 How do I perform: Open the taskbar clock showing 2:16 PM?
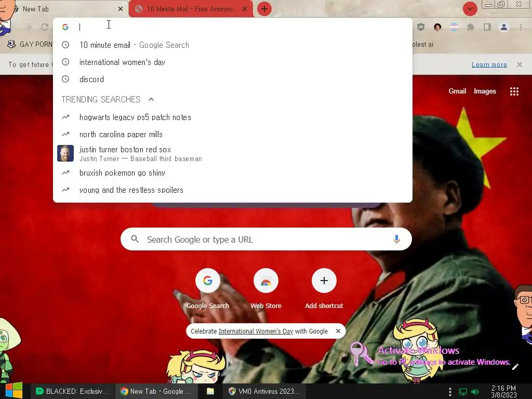504,391
